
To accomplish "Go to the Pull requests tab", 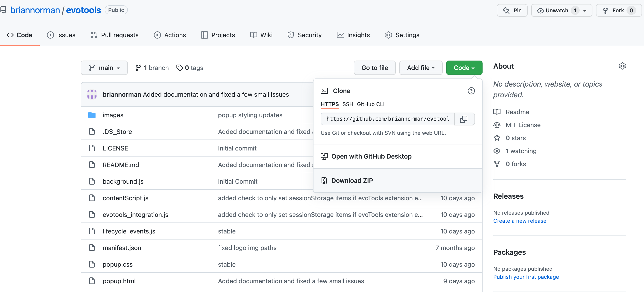I will (x=115, y=35).
